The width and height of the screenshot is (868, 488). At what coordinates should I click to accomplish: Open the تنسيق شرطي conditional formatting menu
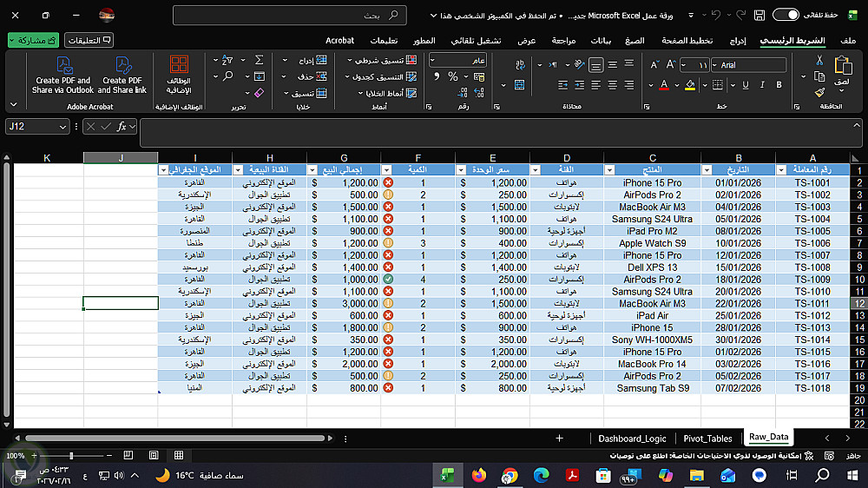click(383, 60)
